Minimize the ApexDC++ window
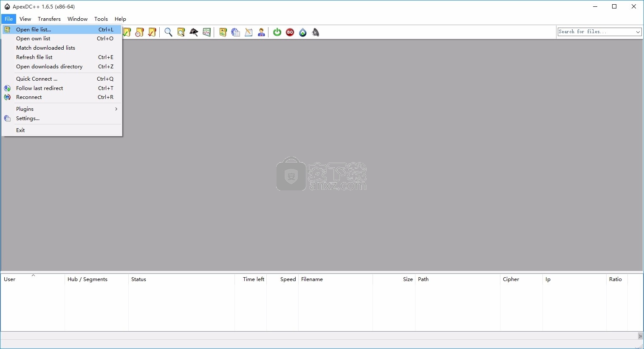Viewport: 644px width, 349px height. coord(595,7)
